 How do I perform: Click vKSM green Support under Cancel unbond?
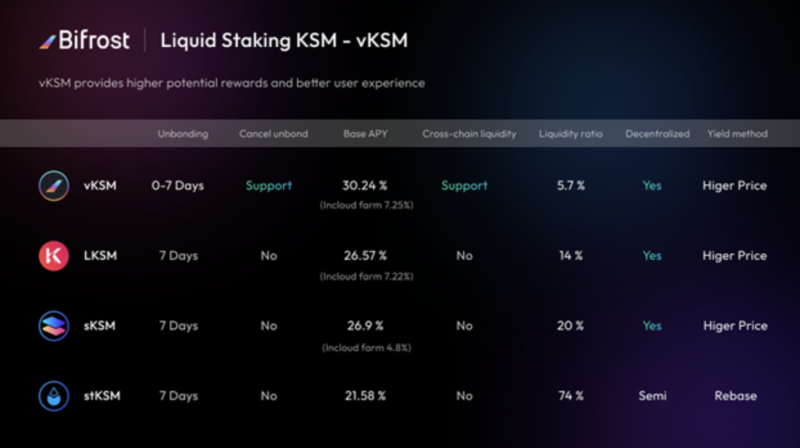[x=269, y=186]
